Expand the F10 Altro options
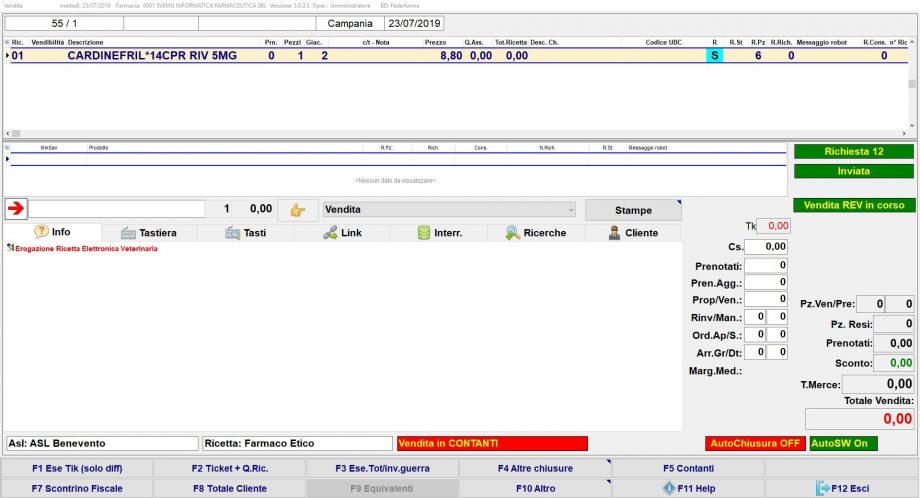Viewport: 920px width, 498px height. pyautogui.click(x=534, y=488)
